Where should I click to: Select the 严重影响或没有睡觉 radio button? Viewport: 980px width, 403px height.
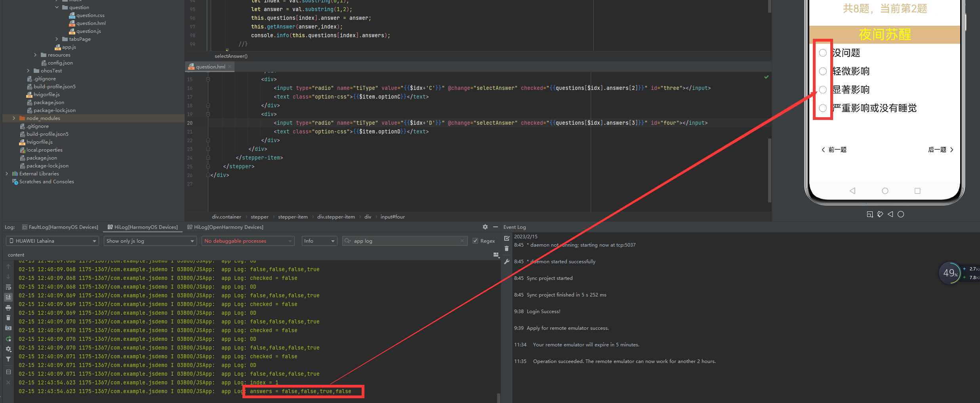[x=823, y=108]
